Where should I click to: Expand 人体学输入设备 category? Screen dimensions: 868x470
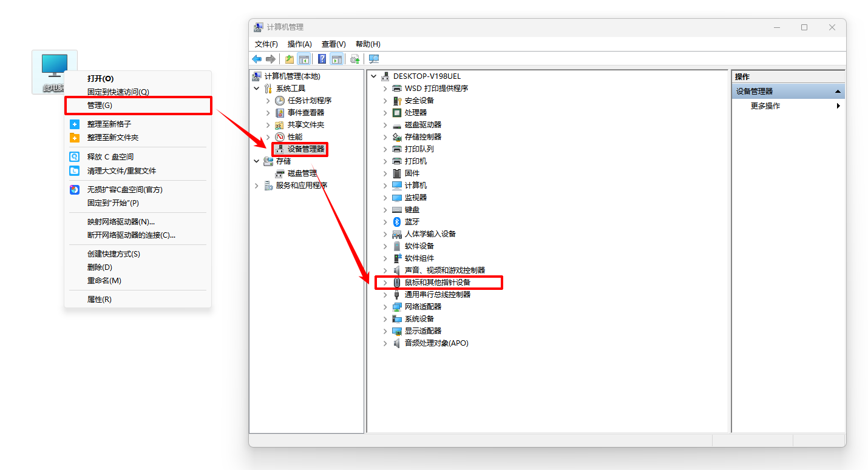pyautogui.click(x=385, y=233)
